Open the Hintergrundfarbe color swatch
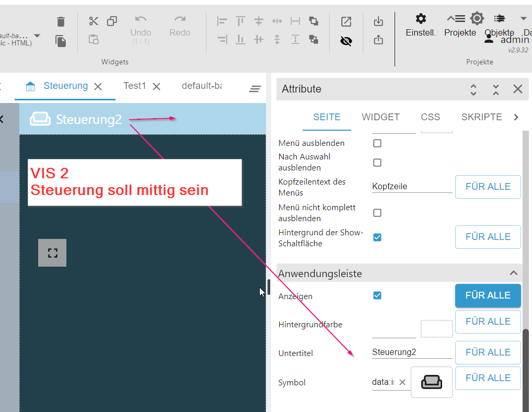The image size is (532, 412). [x=436, y=329]
